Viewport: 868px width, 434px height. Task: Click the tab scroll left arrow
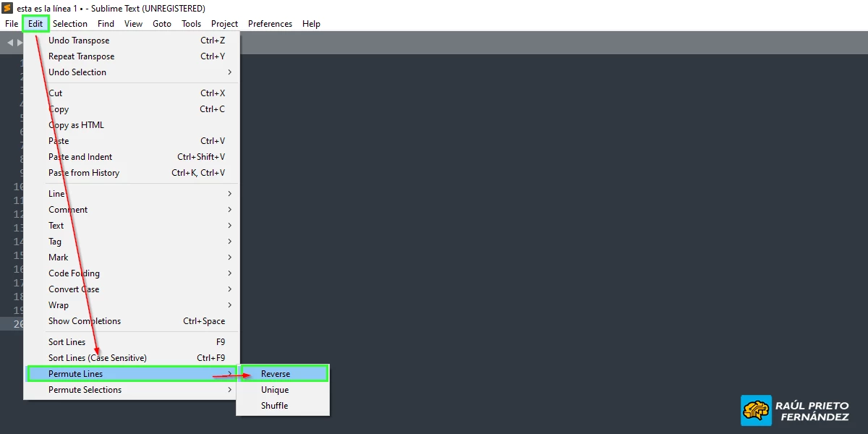pyautogui.click(x=10, y=43)
